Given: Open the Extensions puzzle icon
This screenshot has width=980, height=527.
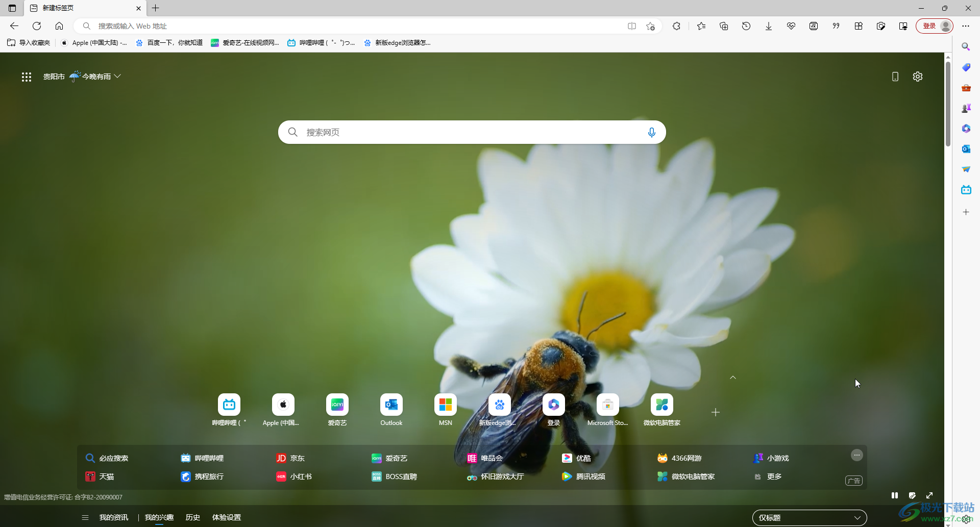Looking at the screenshot, I should [x=677, y=26].
